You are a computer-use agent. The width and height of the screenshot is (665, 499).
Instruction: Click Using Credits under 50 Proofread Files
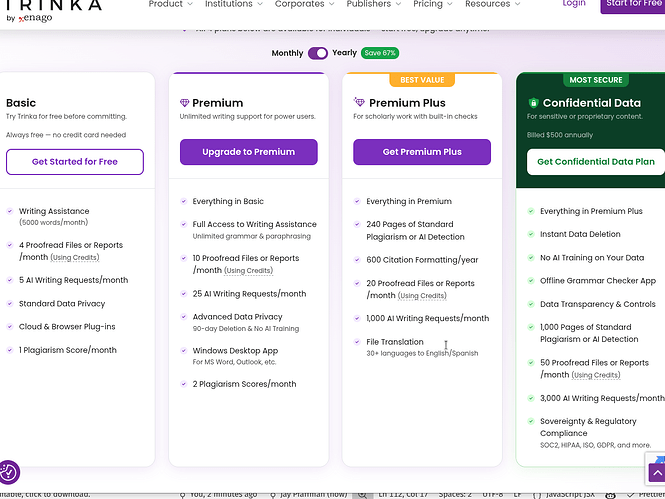click(596, 375)
